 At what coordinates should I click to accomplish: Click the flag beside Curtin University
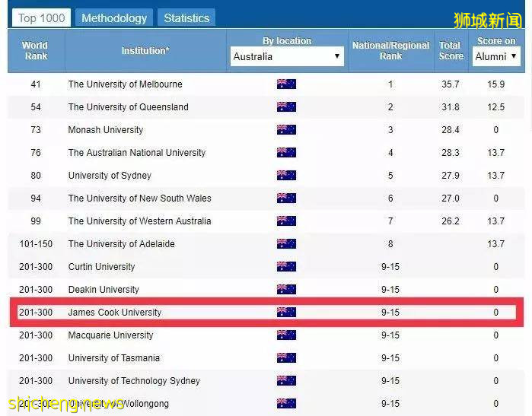[x=286, y=267]
